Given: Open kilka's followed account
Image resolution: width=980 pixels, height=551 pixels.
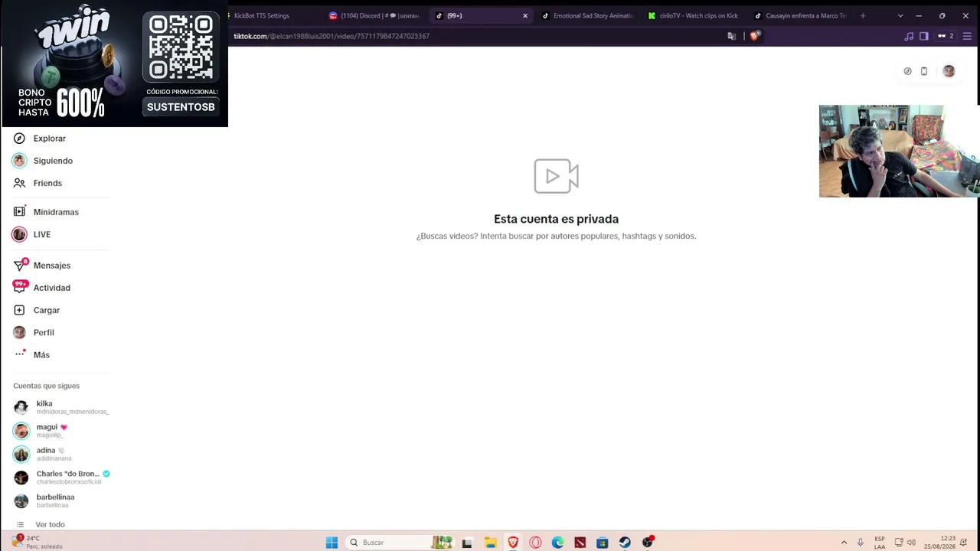Looking at the screenshot, I should point(61,407).
